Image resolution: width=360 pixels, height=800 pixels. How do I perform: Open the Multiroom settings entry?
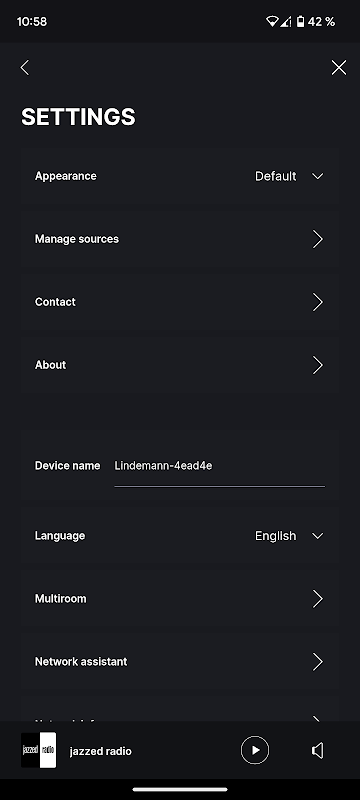(x=179, y=598)
